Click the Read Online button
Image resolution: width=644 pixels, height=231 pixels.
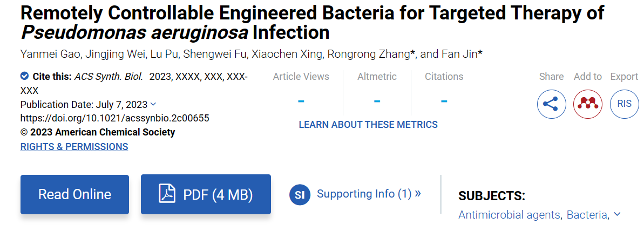coord(74,194)
